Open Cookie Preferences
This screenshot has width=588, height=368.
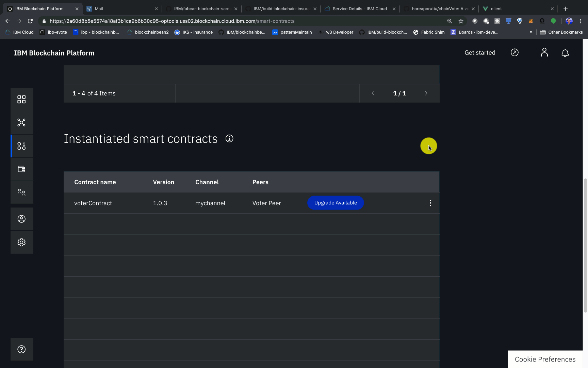545,359
